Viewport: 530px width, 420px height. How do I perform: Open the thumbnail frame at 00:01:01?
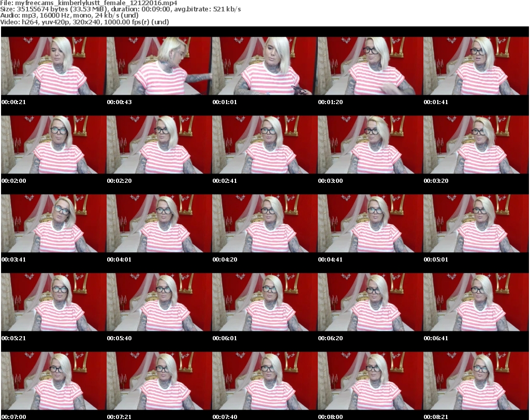(264, 66)
